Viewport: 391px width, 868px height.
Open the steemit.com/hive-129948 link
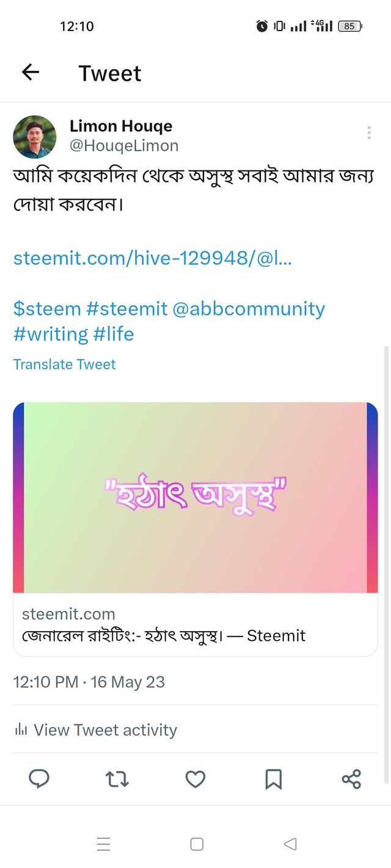coord(152,258)
